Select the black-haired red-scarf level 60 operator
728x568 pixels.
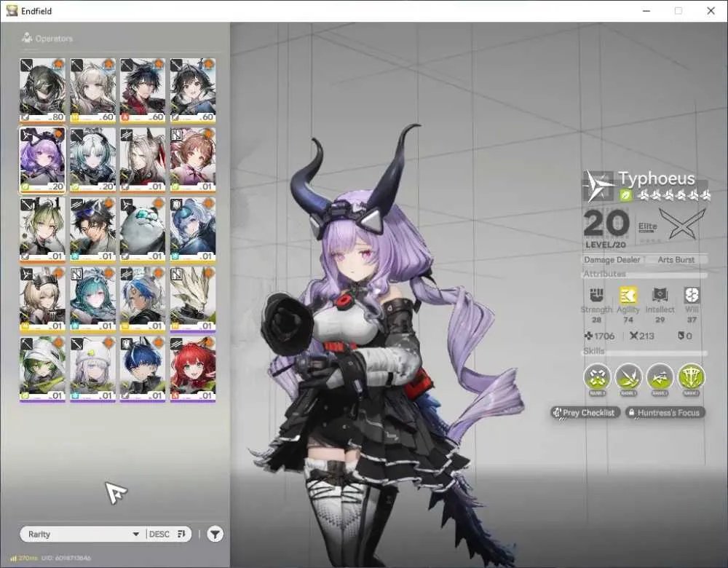(143, 90)
